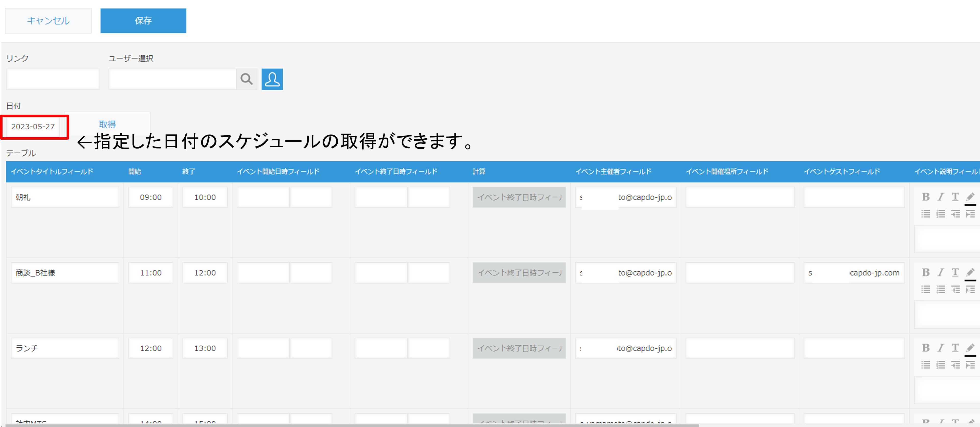
Task: Click the 13:00 end time field
Action: [x=205, y=348]
